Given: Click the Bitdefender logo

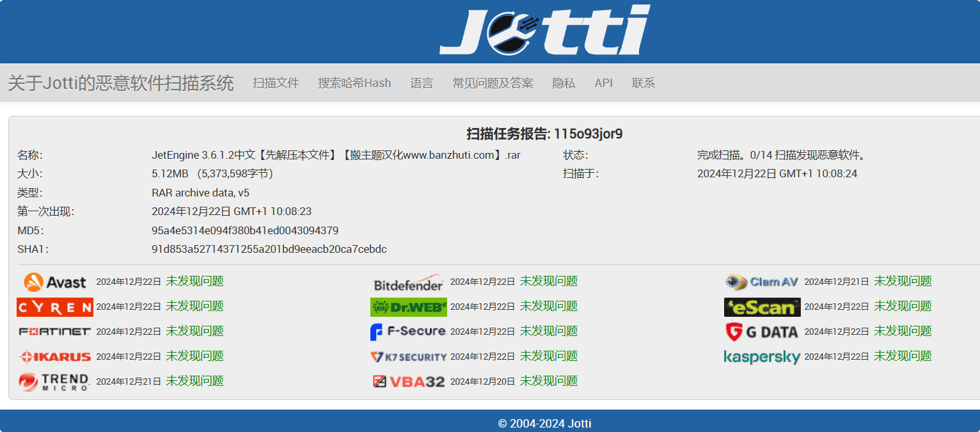Looking at the screenshot, I should coord(409,282).
